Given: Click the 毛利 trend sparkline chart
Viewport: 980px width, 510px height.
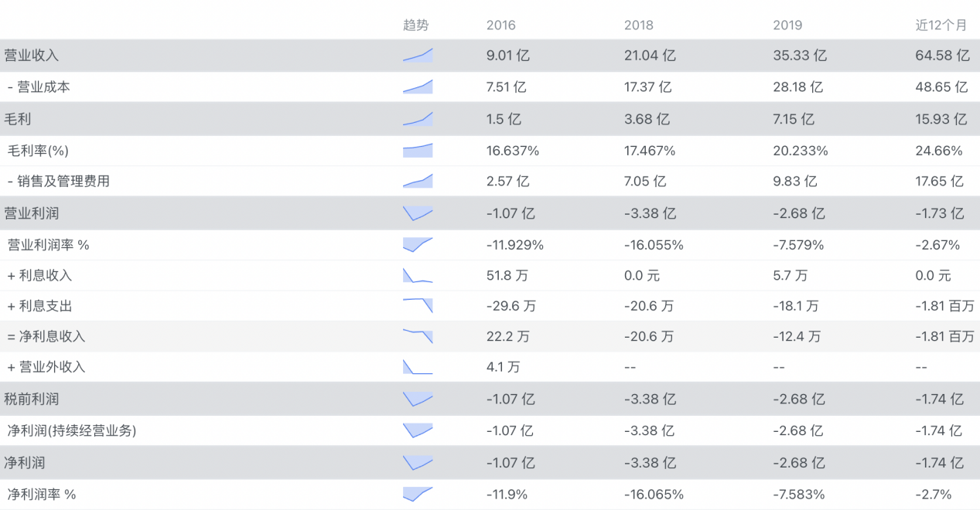Looking at the screenshot, I should [418, 119].
